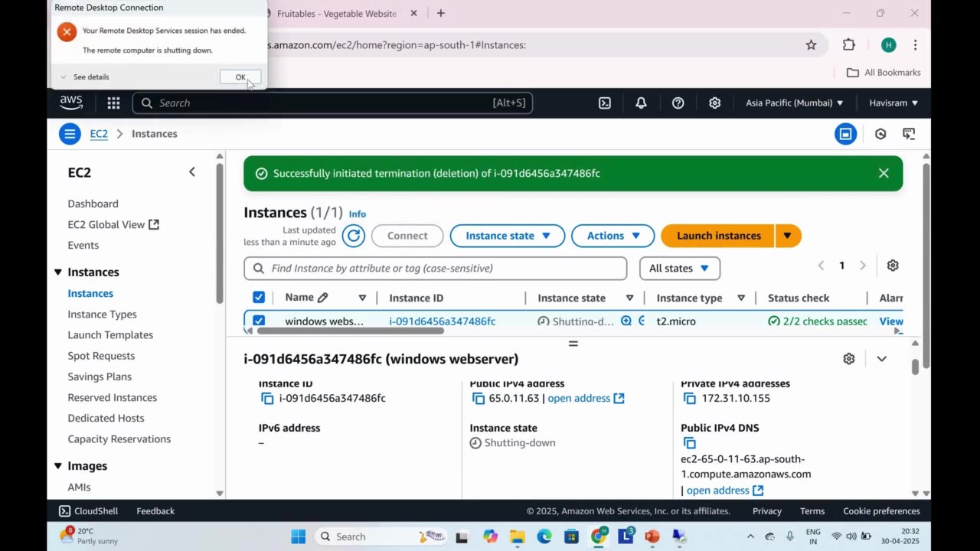
Task: Open Reserved Instances in sidebar
Action: (112, 397)
